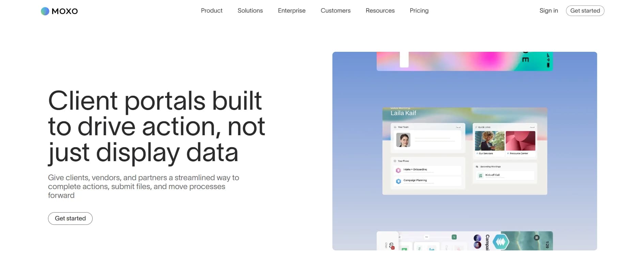
Task: Click the Chat icon with red badge
Action: (x=392, y=246)
